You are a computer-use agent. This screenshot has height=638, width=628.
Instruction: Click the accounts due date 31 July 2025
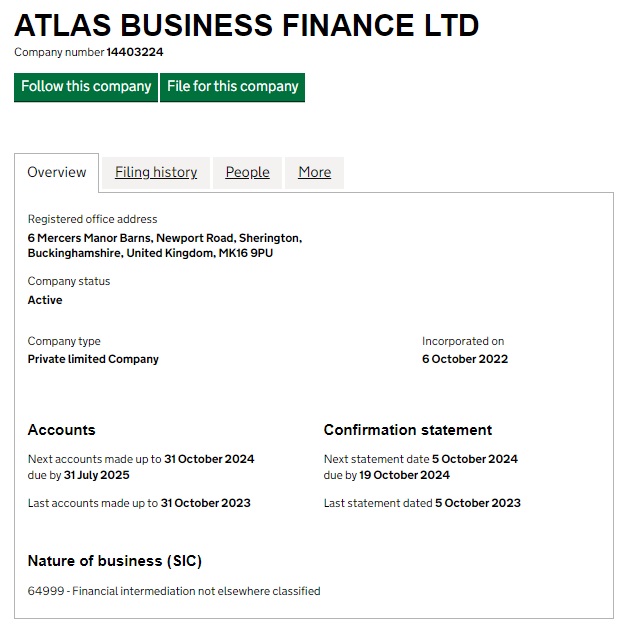click(96, 475)
